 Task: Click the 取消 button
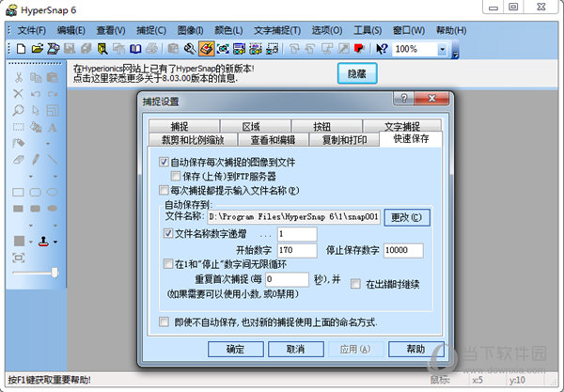click(296, 349)
